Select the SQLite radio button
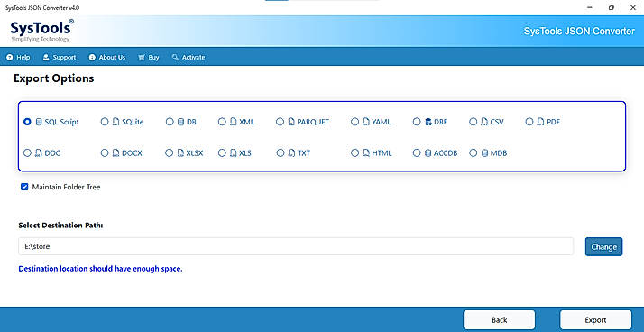This screenshot has height=332, width=644. 105,122
